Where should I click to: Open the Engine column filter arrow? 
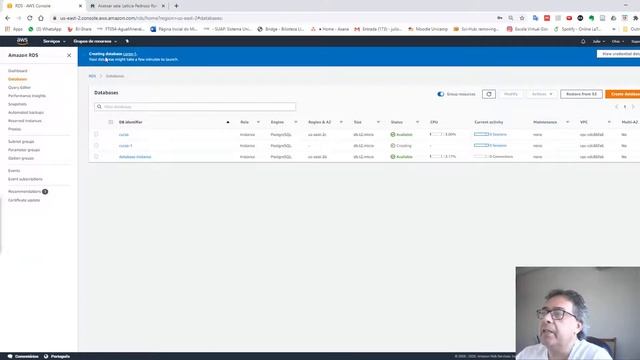(x=296, y=122)
